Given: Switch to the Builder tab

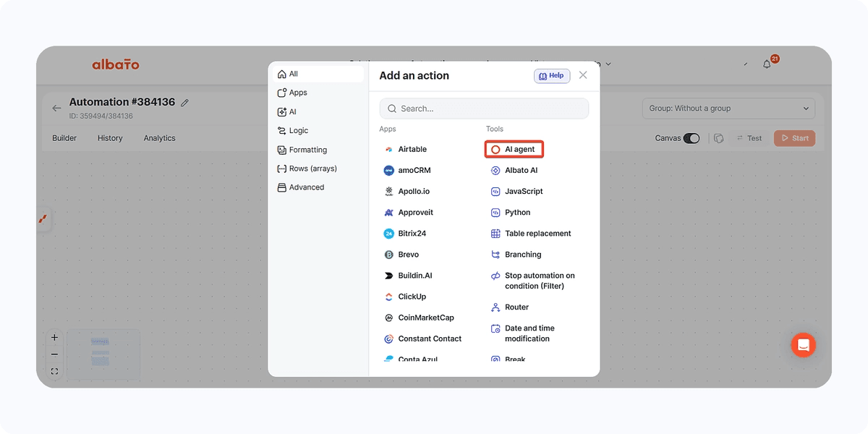Looking at the screenshot, I should coord(64,138).
